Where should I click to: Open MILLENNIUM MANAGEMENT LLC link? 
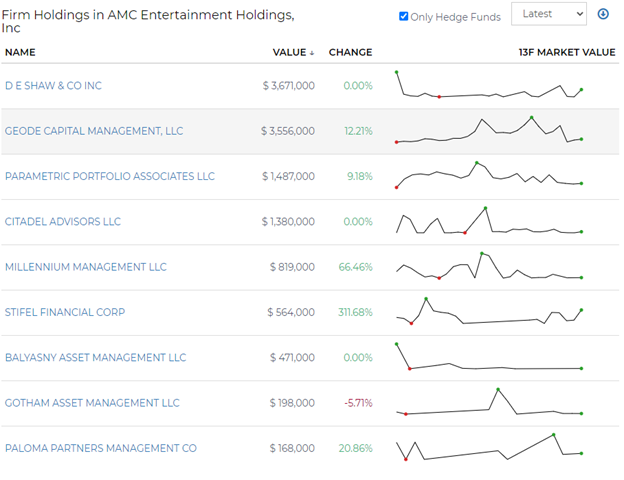[x=86, y=267]
